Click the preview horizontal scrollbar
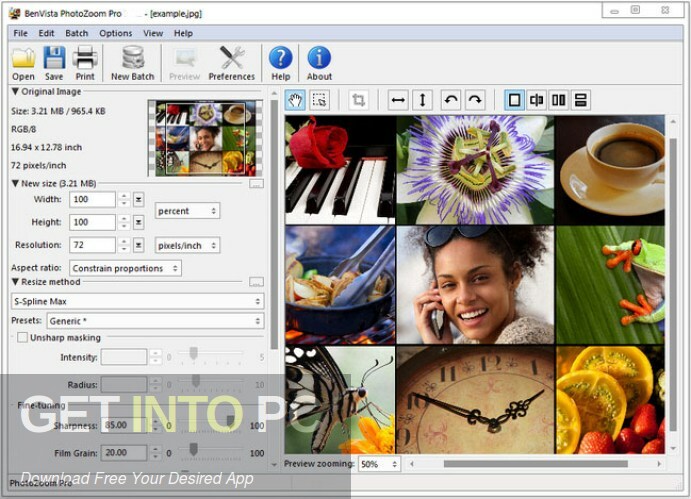Viewport: 691px width, 499px height. [535, 464]
